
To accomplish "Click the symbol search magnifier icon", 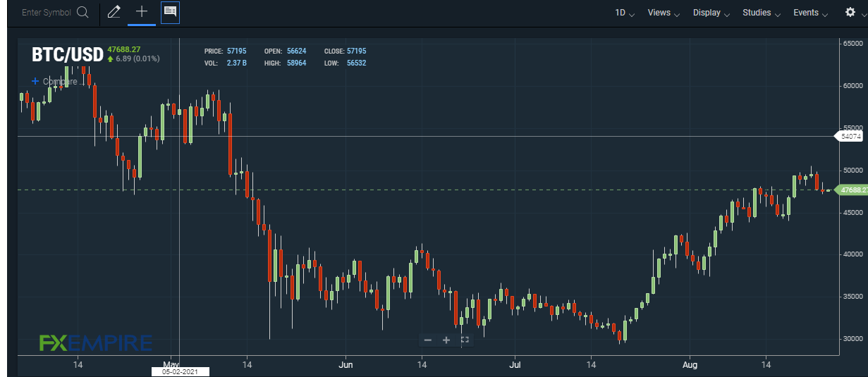I will pyautogui.click(x=83, y=13).
